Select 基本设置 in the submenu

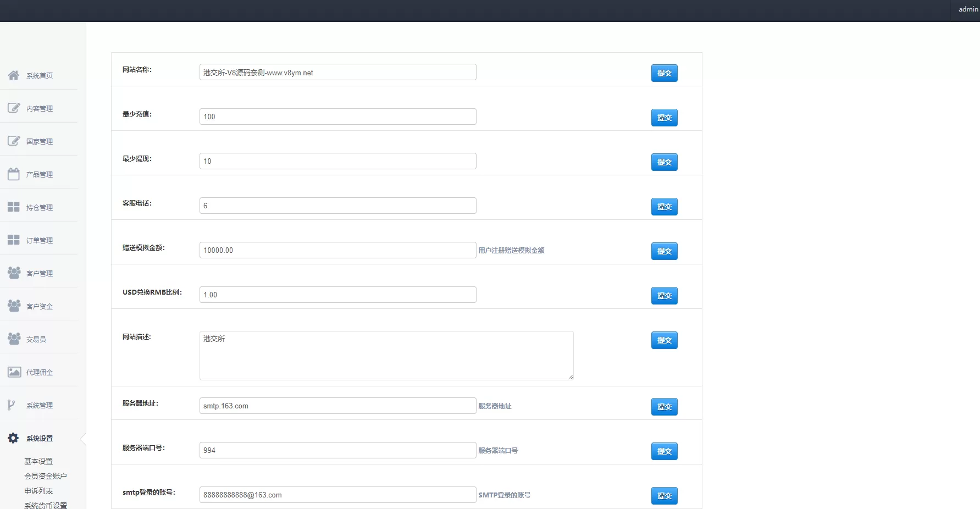tap(38, 461)
